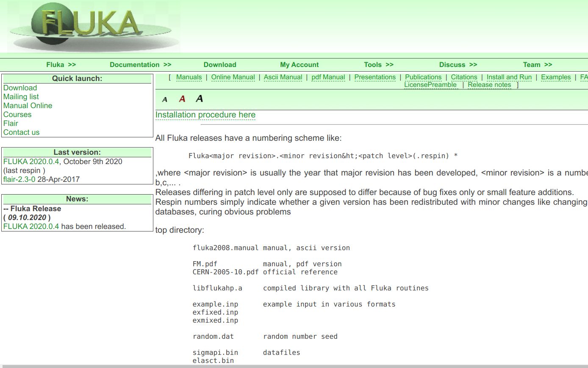Click the elasct.bin file name

click(x=213, y=361)
